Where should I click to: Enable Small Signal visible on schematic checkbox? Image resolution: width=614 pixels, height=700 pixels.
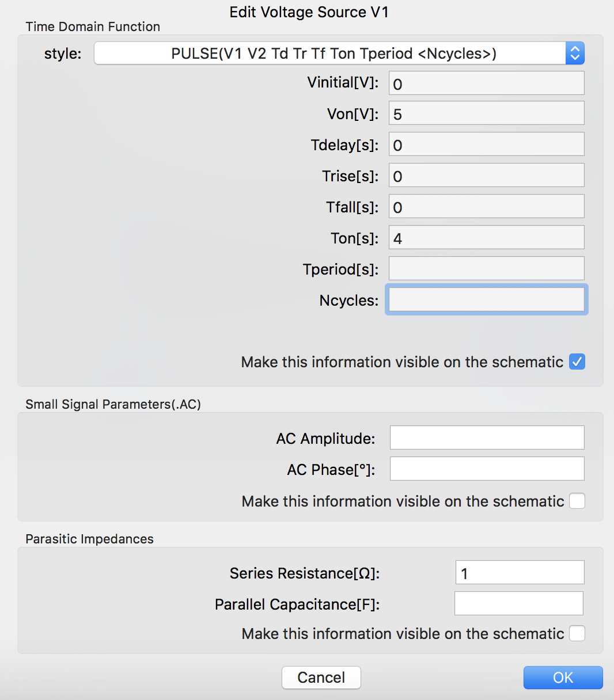[x=577, y=501]
